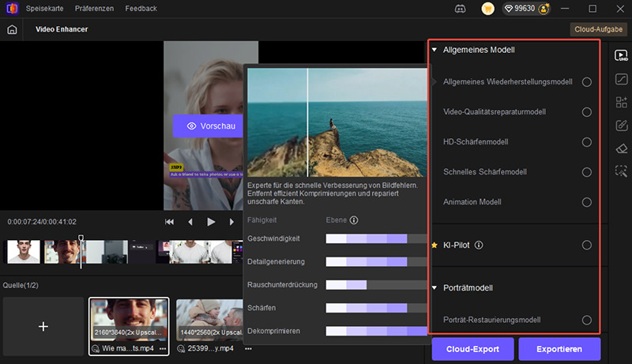Click the Schnelles Schärfemodell label
The image size is (632, 364).
pyautogui.click(x=485, y=172)
